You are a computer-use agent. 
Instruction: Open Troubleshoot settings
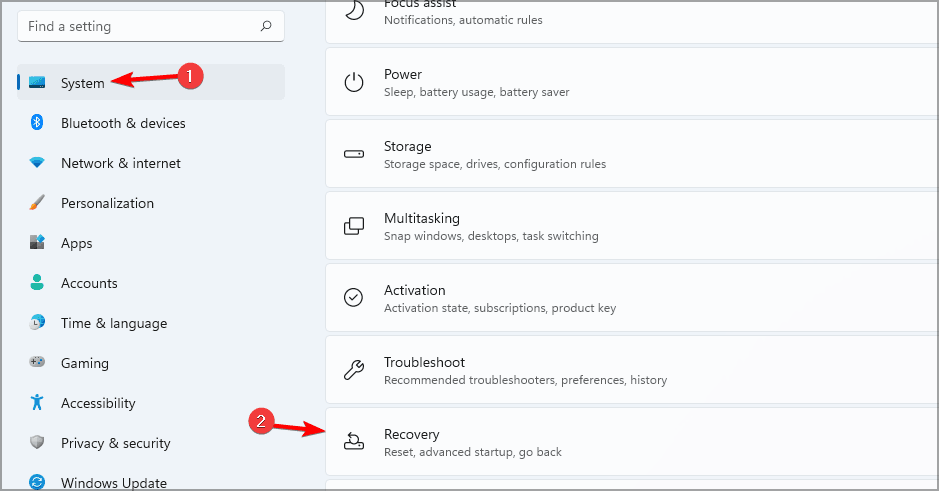pyautogui.click(x=630, y=370)
